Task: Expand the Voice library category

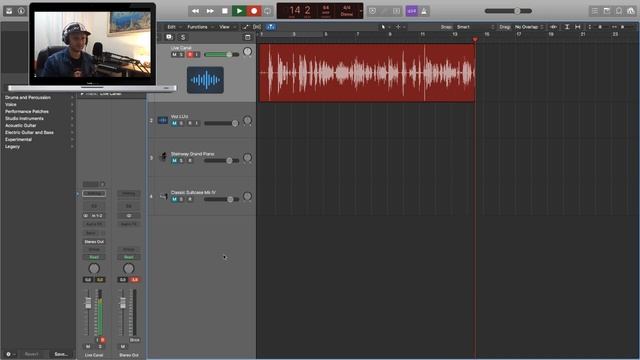Action: (39, 104)
